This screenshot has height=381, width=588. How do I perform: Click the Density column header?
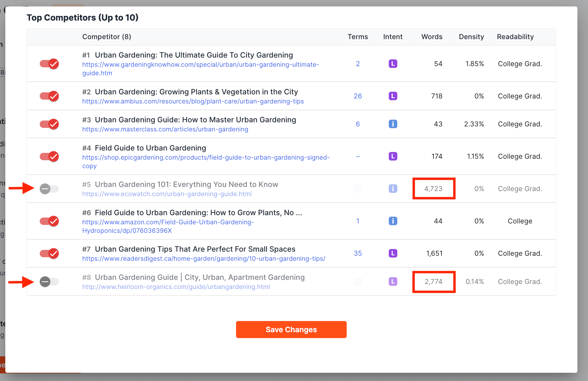(x=471, y=37)
